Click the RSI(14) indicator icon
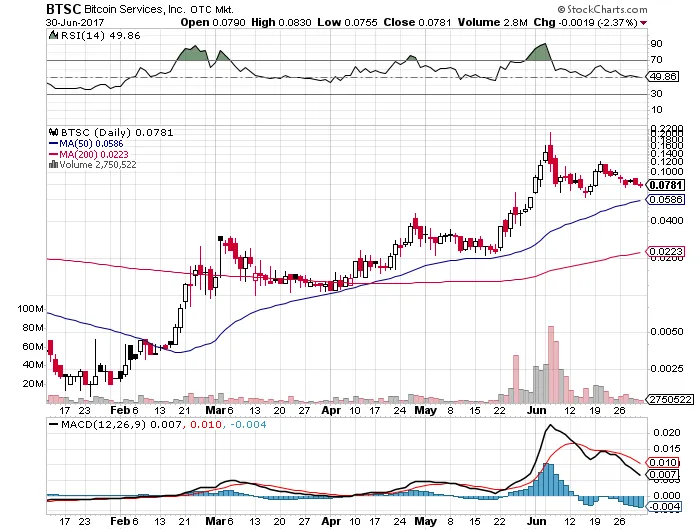 53,35
